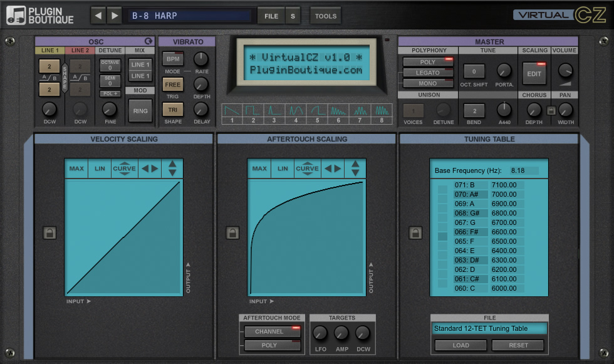Screen dimensions: 614x364
Task: Click the LOAD tuning file button
Action: (x=460, y=345)
